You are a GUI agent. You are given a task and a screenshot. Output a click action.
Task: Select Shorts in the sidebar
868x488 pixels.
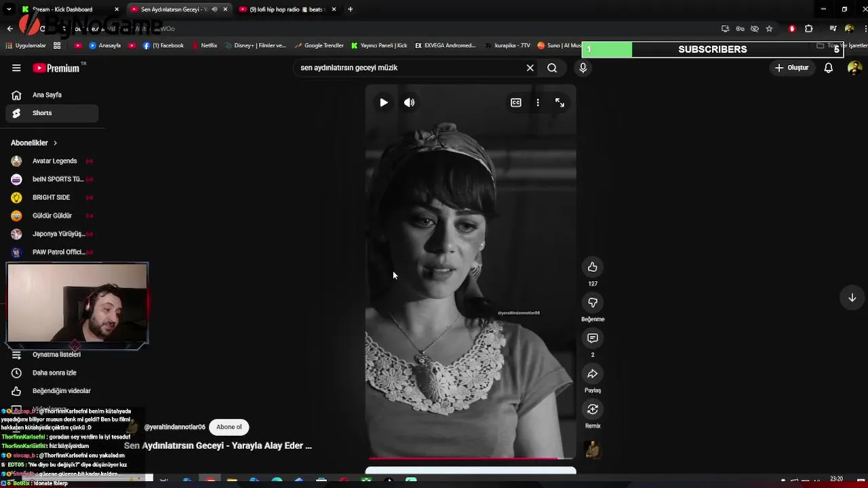53,113
